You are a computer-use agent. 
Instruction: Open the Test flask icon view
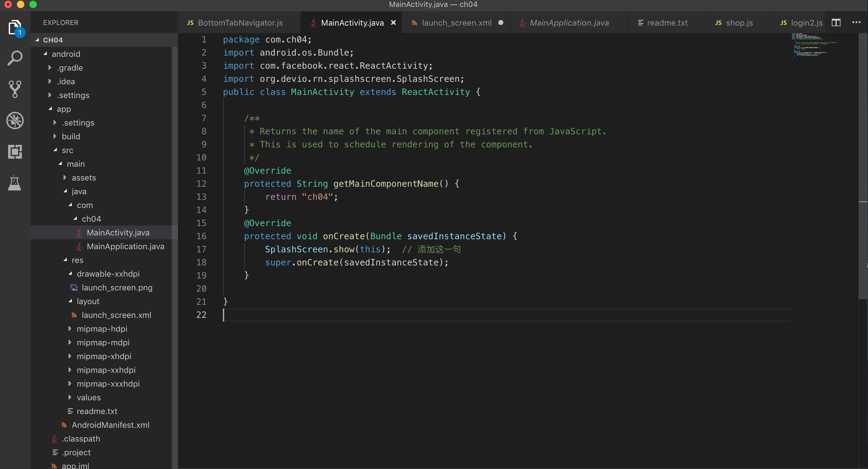point(14,183)
